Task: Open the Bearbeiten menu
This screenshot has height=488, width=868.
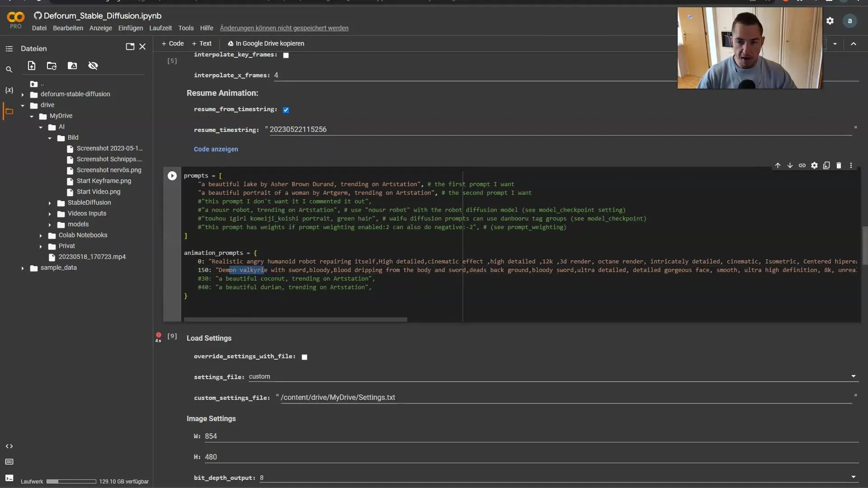Action: [x=68, y=28]
